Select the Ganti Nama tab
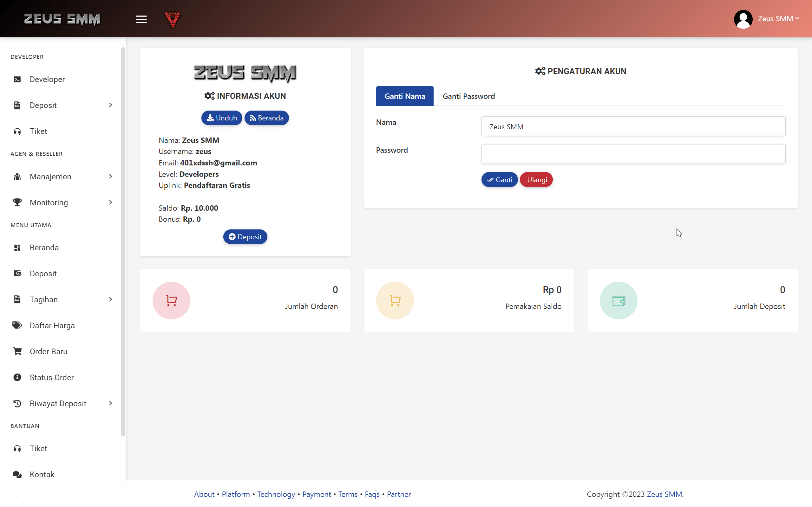Image resolution: width=812 pixels, height=507 pixels. [x=405, y=96]
